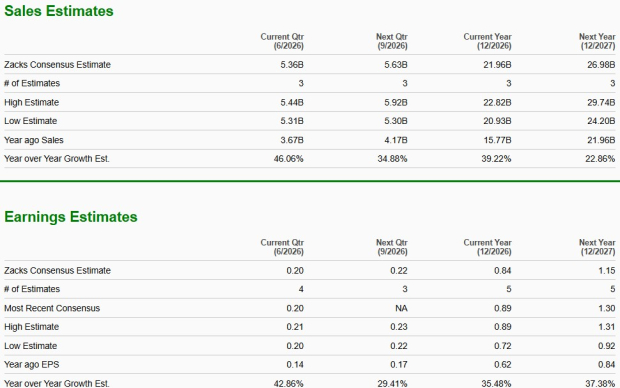Select the Year ago EPS row label
The width and height of the screenshot is (620, 388).
point(32,365)
